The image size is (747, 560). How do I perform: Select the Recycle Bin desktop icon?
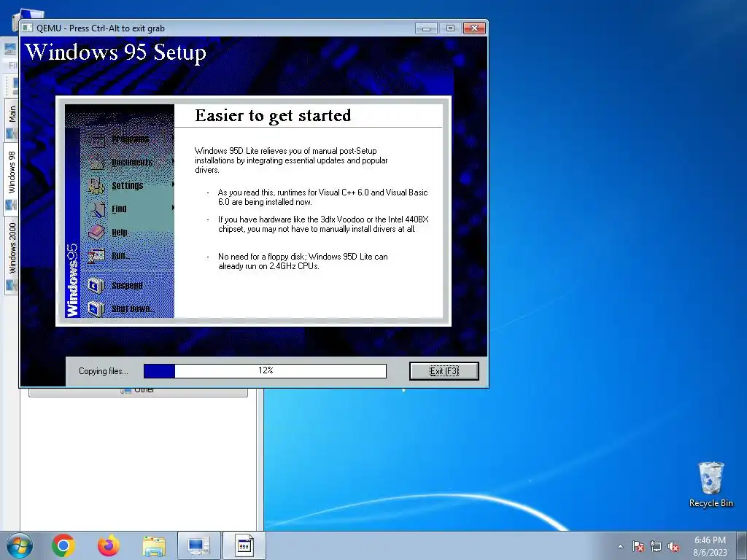[x=711, y=484]
